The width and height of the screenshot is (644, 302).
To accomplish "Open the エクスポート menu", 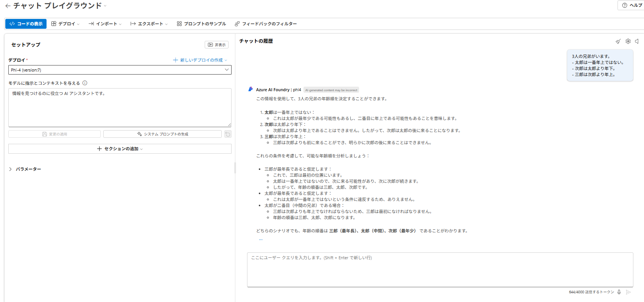I will tap(149, 24).
